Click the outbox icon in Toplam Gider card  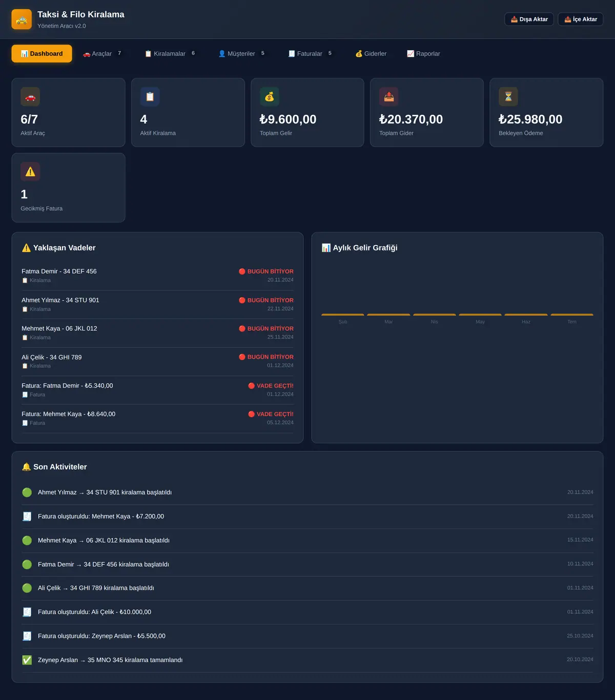pyautogui.click(x=389, y=96)
